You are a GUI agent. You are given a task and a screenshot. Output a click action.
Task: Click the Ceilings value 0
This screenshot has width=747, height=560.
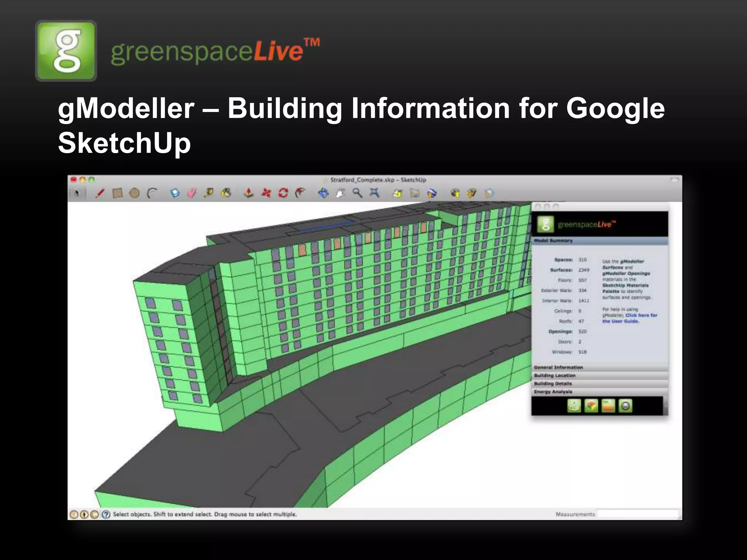tap(580, 311)
